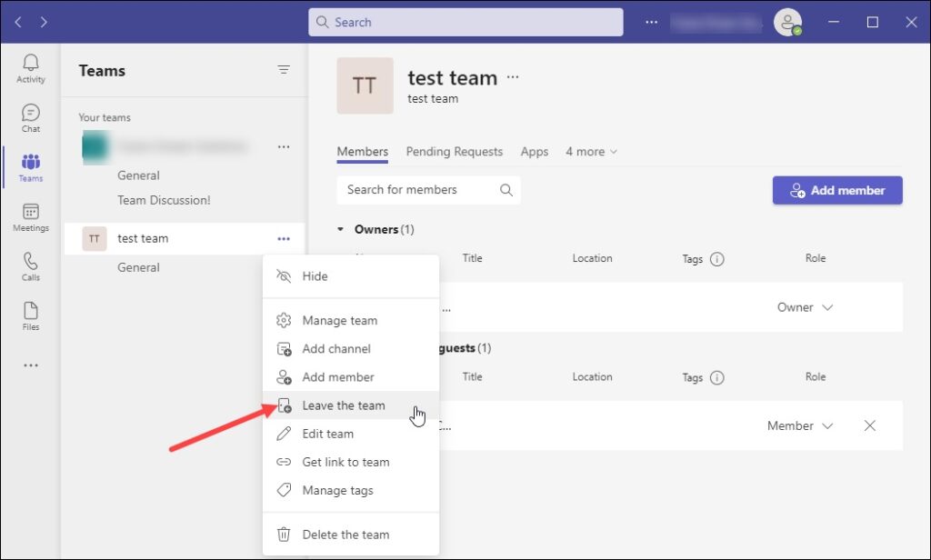This screenshot has width=931, height=560.
Task: Expand the 4 more tabs dropdown
Action: tap(592, 152)
